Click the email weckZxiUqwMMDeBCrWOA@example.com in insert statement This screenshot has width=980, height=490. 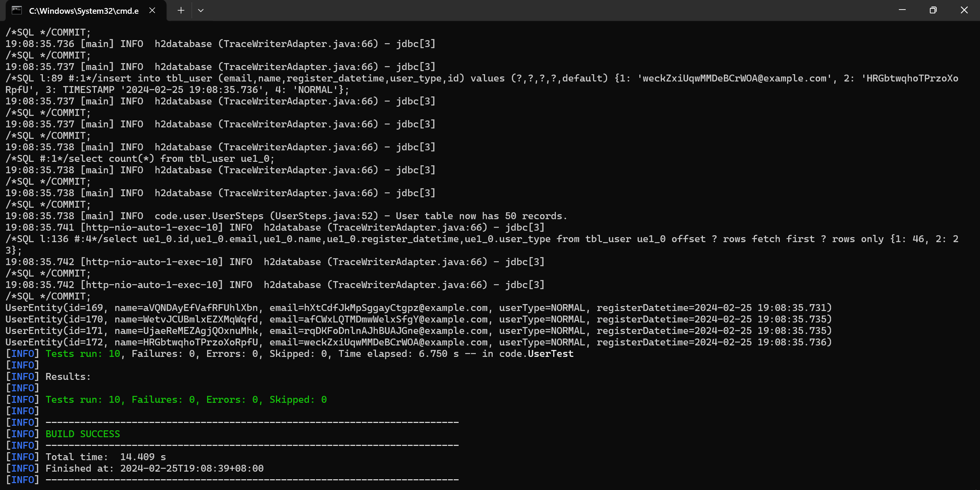tap(735, 78)
